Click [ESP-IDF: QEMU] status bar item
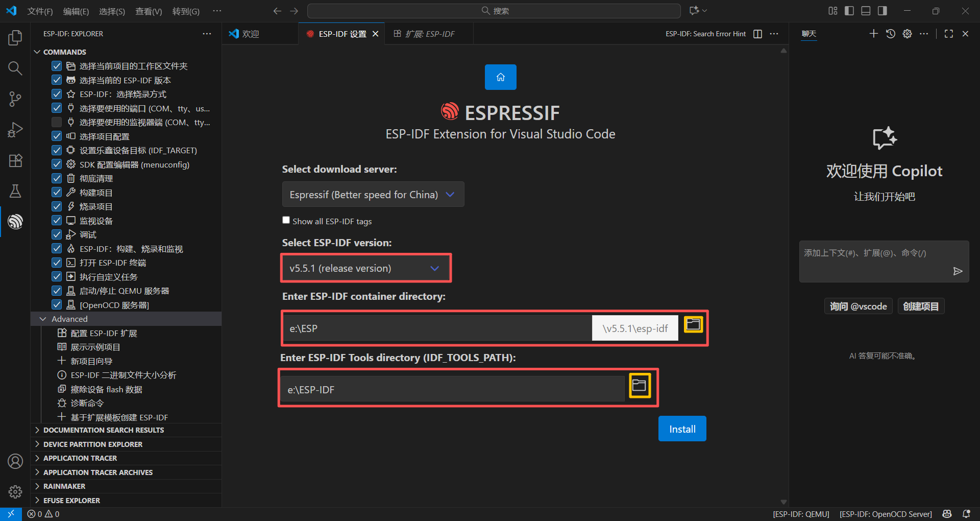Viewport: 980px width, 521px height. coord(801,514)
